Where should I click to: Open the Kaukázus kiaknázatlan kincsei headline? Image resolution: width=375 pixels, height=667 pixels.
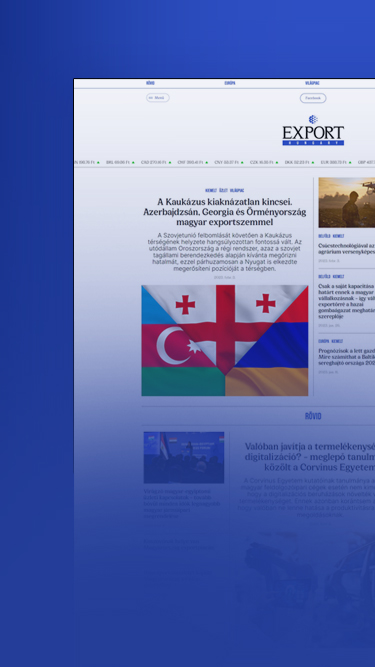(225, 212)
